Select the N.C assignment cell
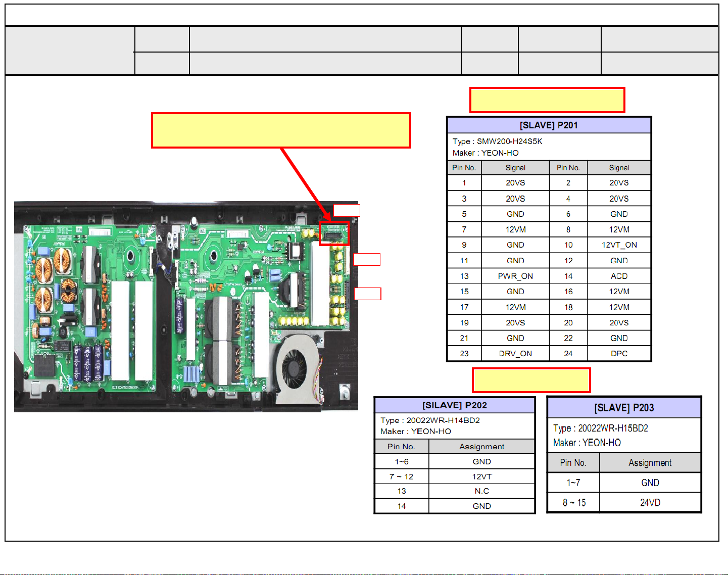 [482, 491]
